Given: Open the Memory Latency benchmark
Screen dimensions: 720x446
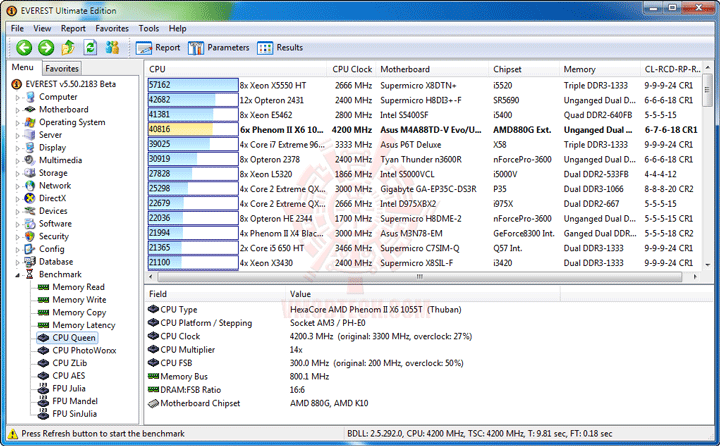Looking at the screenshot, I should tap(84, 325).
